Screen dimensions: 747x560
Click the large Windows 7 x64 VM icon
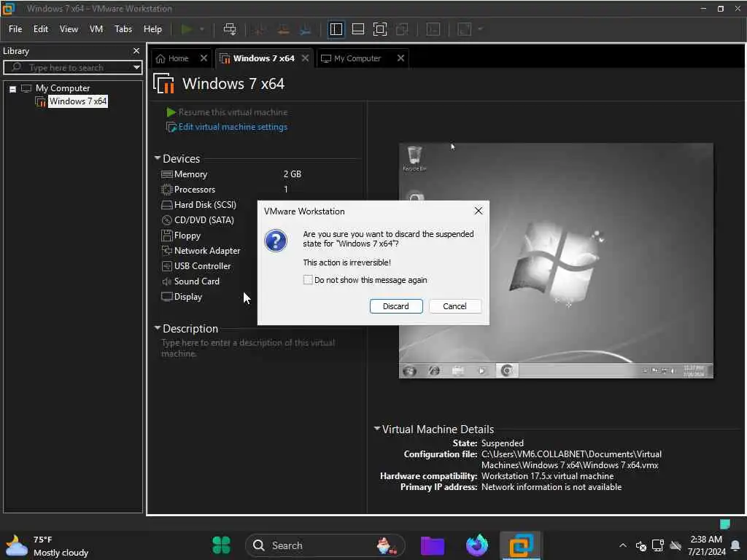(x=163, y=83)
